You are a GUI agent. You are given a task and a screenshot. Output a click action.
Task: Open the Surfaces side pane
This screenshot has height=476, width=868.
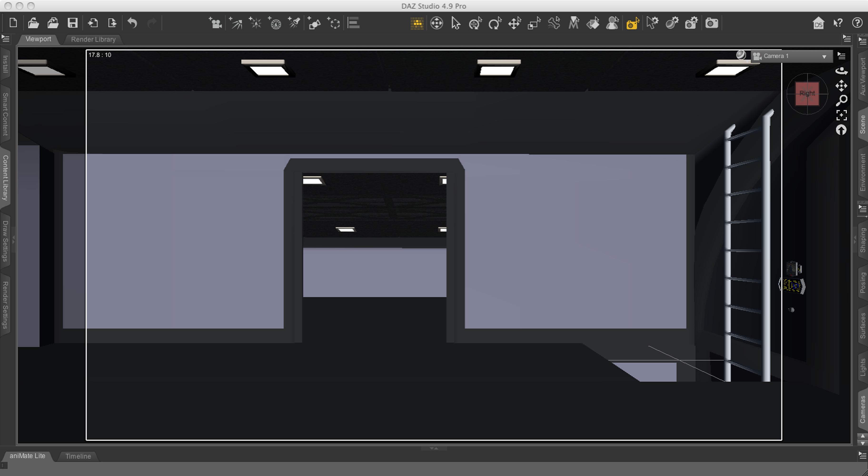click(863, 325)
